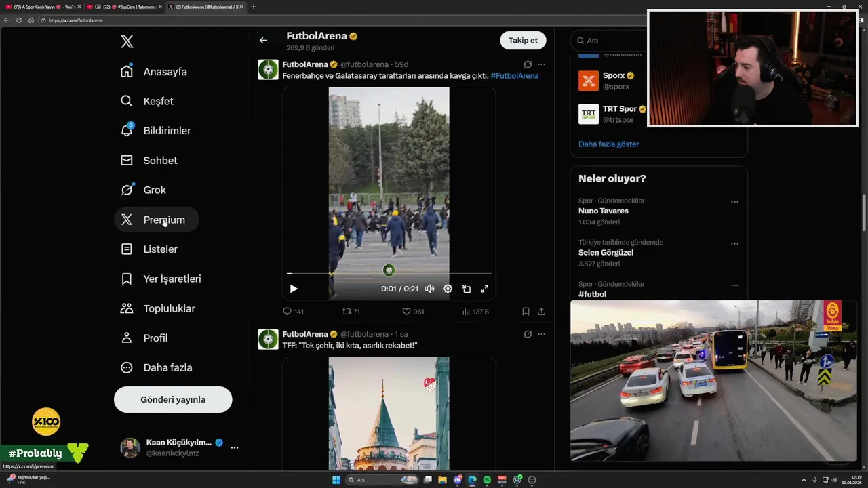Open Premium page in sidebar
868x488 pixels.
click(156, 220)
